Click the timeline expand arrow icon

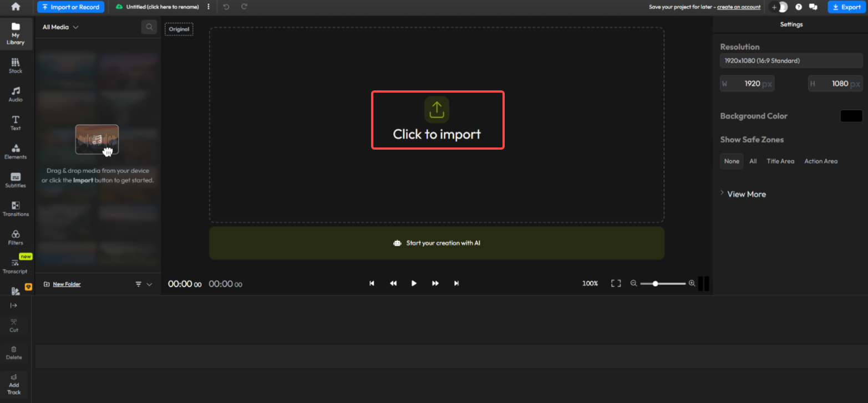[14, 305]
